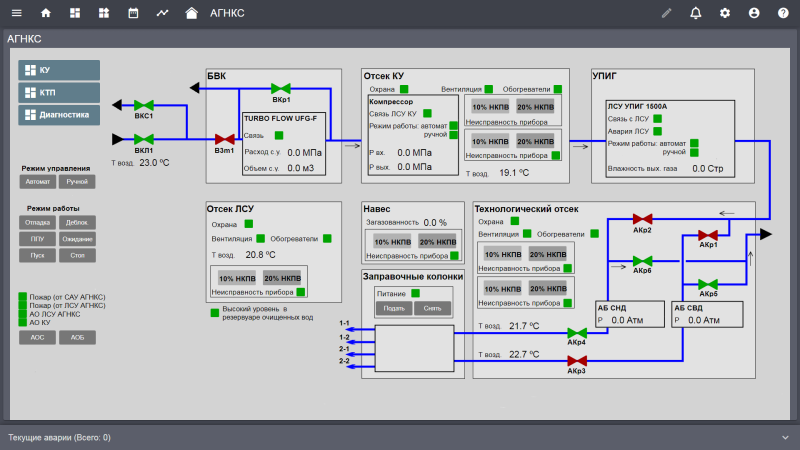
Task: Open the hamburger menu
Action: click(16, 13)
